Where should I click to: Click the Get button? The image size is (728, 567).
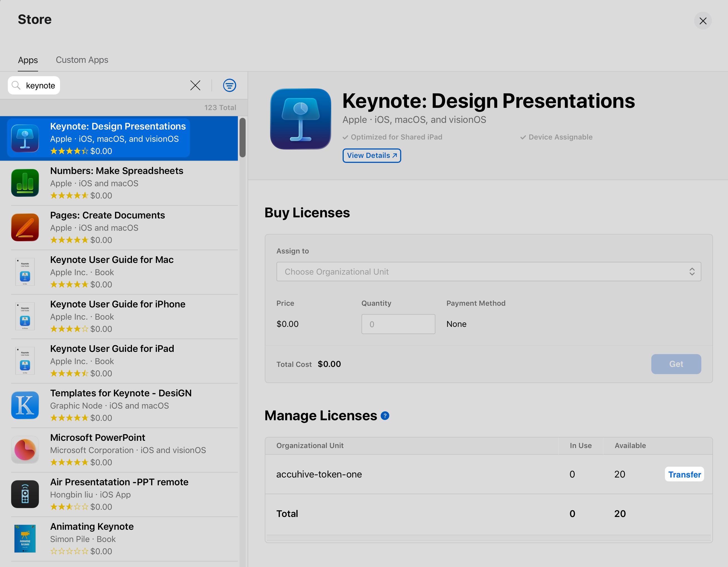coord(676,364)
